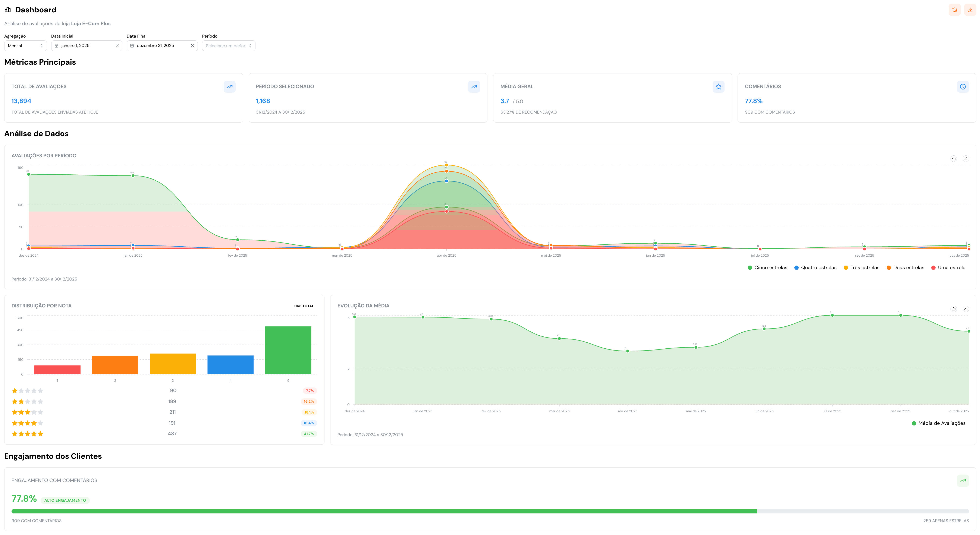Image resolution: width=980 pixels, height=535 pixels.
Task: Click the download report icon
Action: (970, 10)
